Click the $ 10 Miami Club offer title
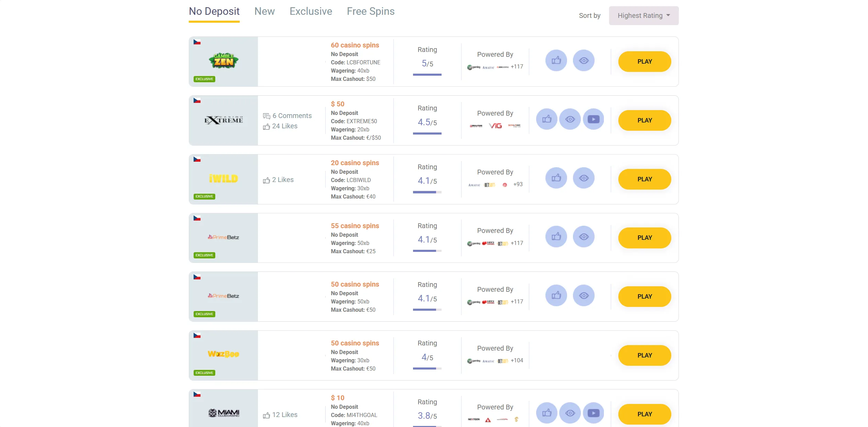The height and width of the screenshot is (427, 868). pos(338,398)
